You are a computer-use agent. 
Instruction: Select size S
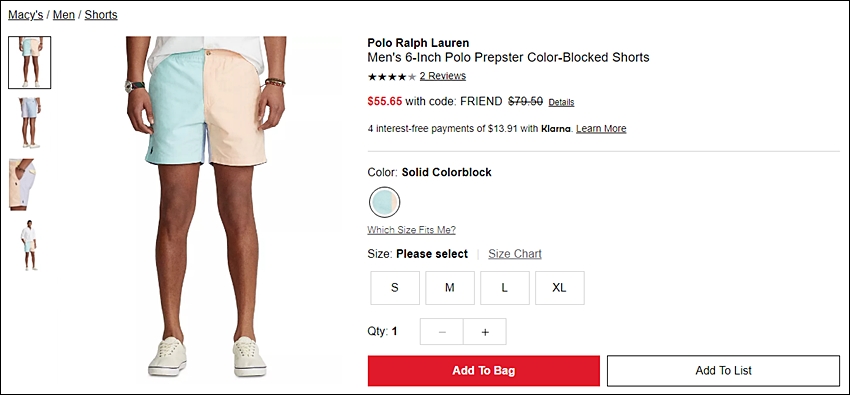click(395, 288)
